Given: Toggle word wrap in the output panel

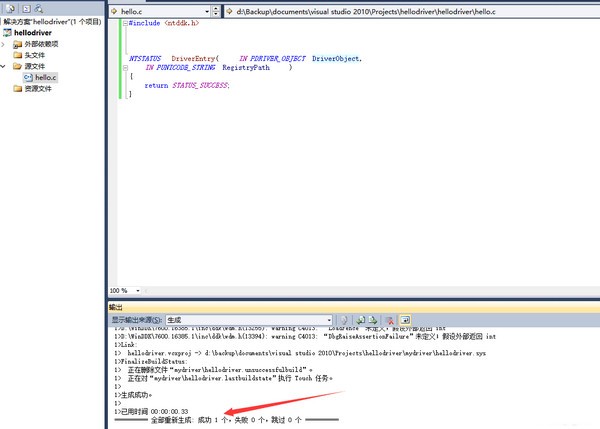Looking at the screenshot, I should (x=406, y=320).
